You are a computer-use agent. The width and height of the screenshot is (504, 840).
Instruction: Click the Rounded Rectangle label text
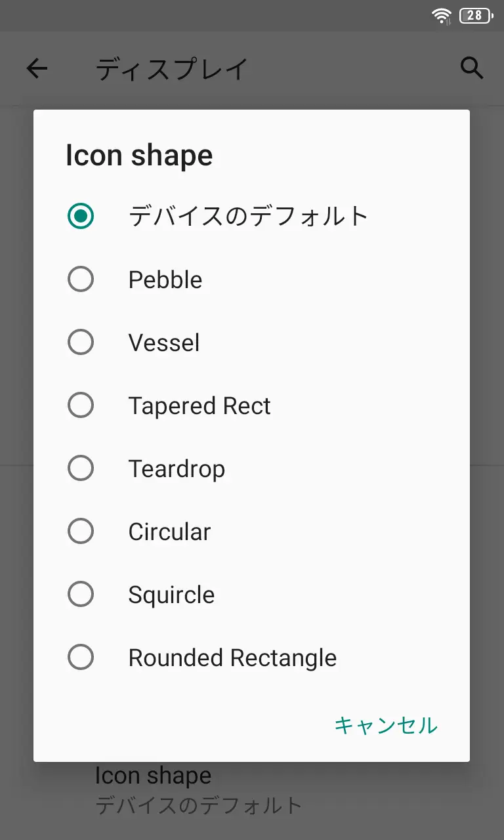tap(232, 658)
